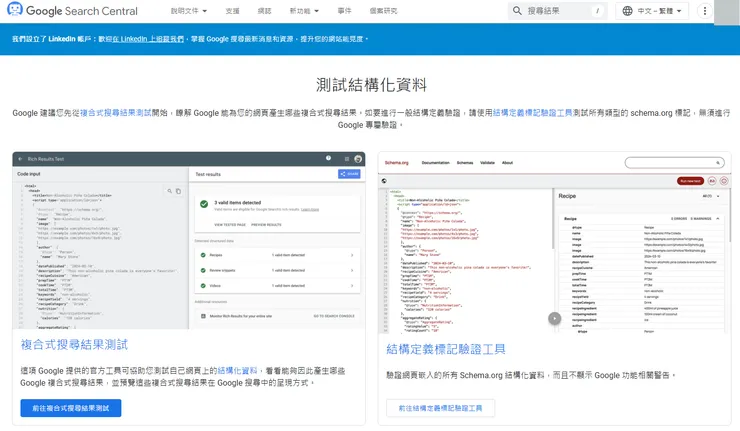Click the circular play arrow on the Schema.org screenshot
The height and width of the screenshot is (431, 740).
point(555,319)
